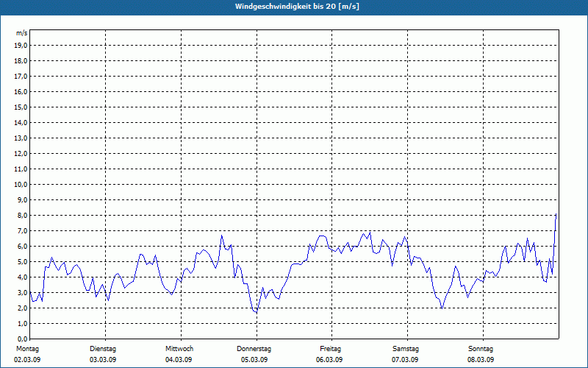Viewport: 588px width, 368px height.
Task: Select the 8,0 y-axis label
Action: (x=22, y=215)
